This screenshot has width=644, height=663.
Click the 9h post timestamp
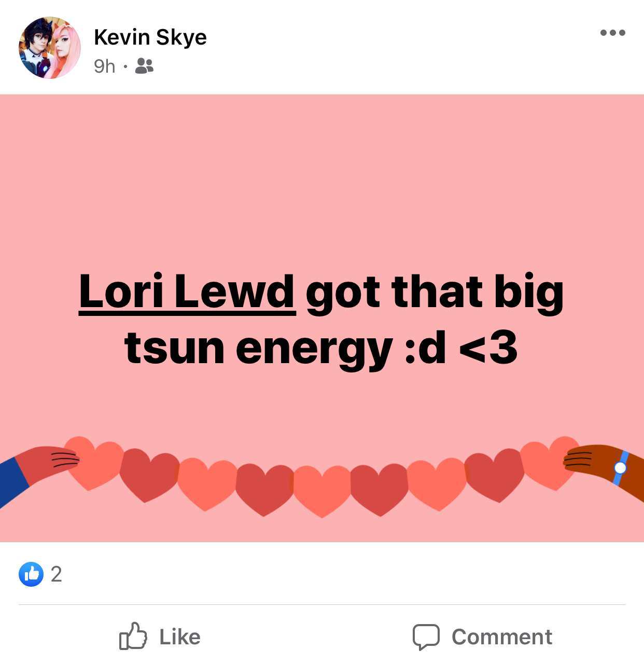click(x=104, y=66)
